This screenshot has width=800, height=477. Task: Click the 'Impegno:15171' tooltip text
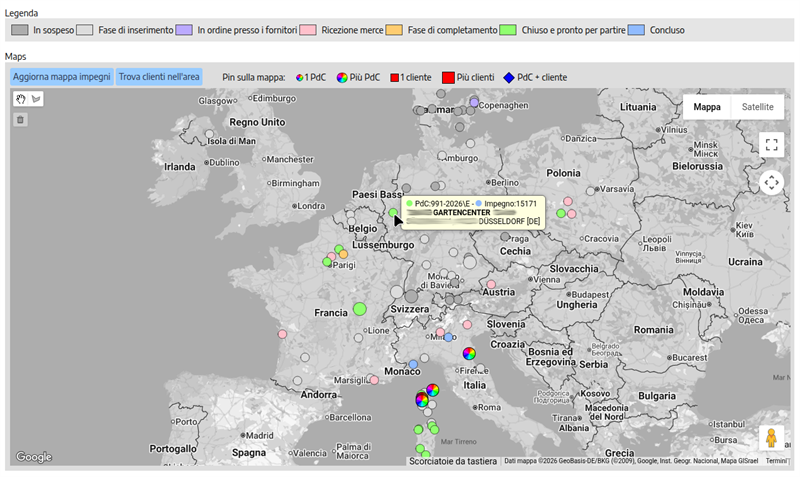click(510, 204)
